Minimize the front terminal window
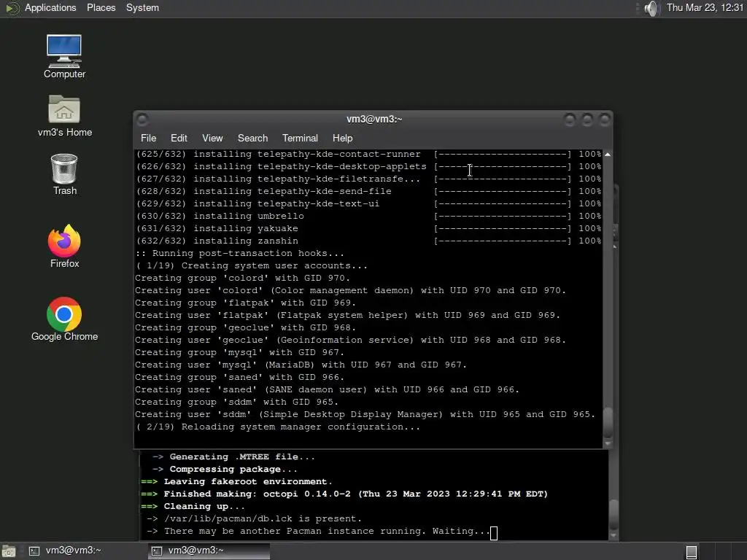Screen dimensions: 747x560 (569, 120)
